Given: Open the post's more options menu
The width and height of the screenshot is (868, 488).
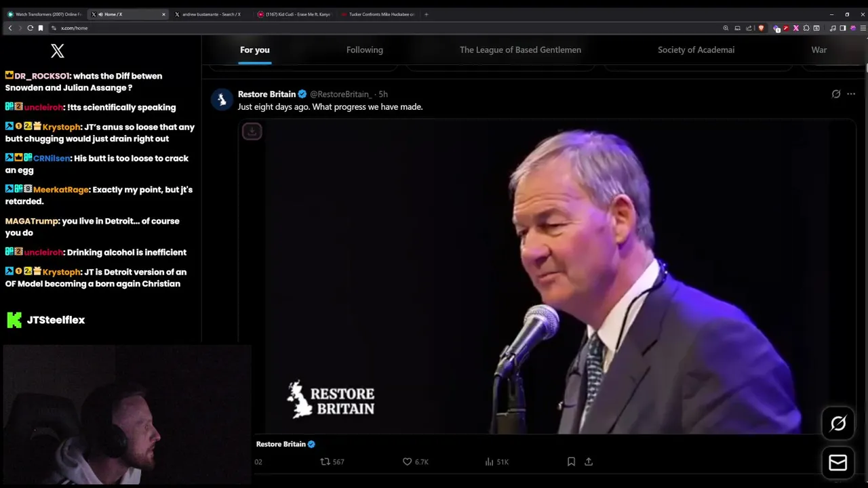Looking at the screenshot, I should (851, 94).
